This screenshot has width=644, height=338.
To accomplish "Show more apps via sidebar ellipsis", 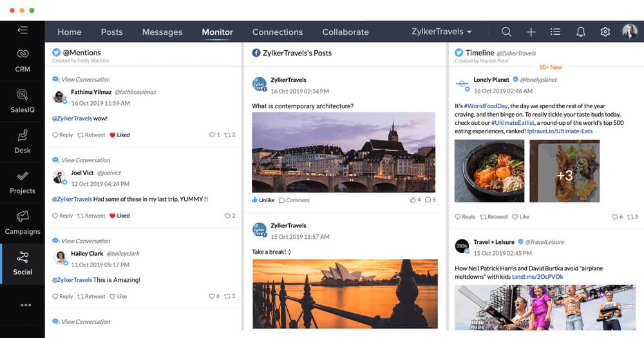I will coord(26,305).
